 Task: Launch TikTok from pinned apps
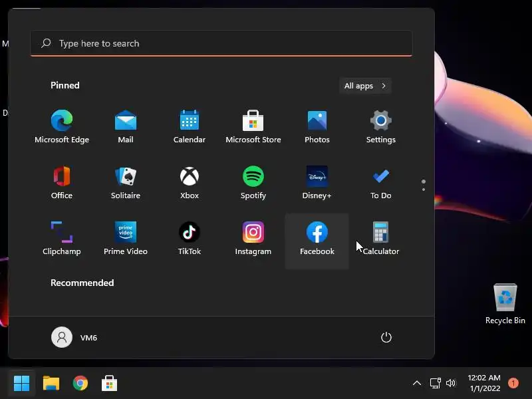[x=190, y=239]
